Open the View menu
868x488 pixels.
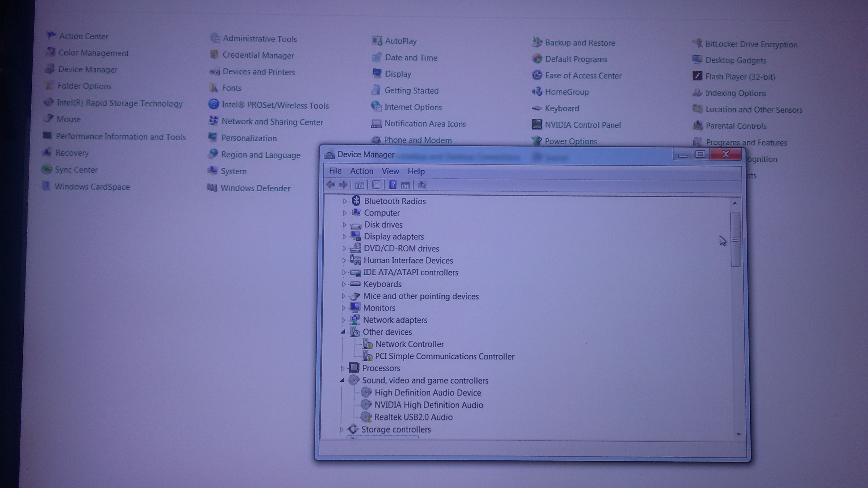pyautogui.click(x=390, y=171)
